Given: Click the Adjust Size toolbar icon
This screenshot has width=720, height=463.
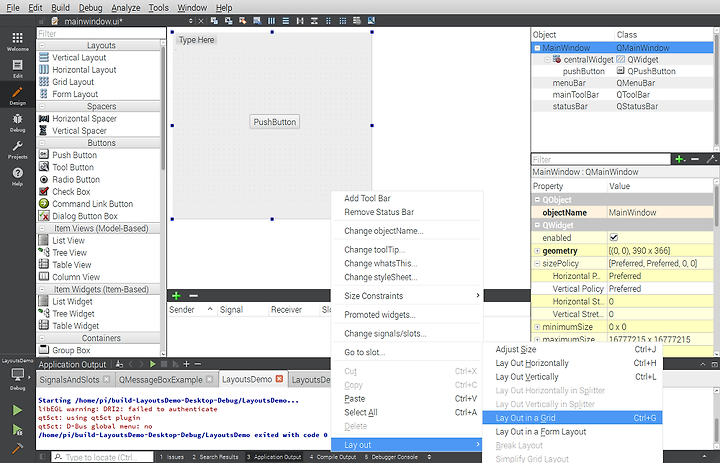Looking at the screenshot, I should point(371,21).
